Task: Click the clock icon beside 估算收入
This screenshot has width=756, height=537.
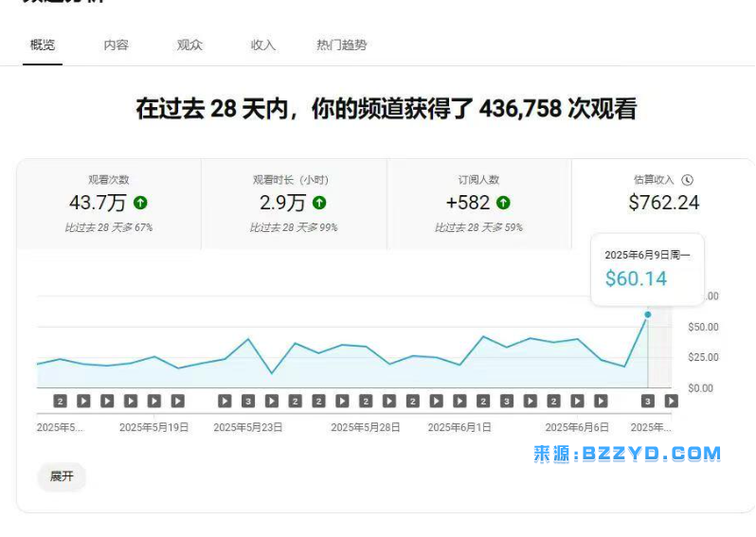Action: pos(688,180)
